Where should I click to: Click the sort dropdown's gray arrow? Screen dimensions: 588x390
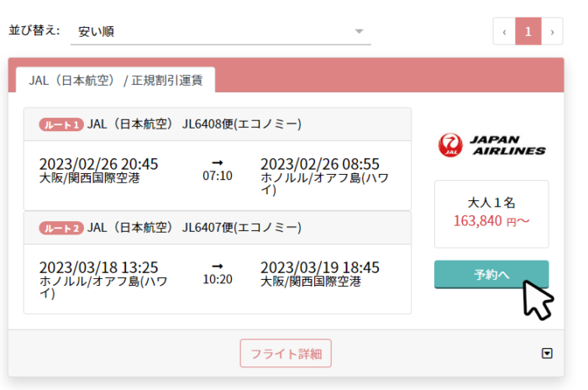359,31
